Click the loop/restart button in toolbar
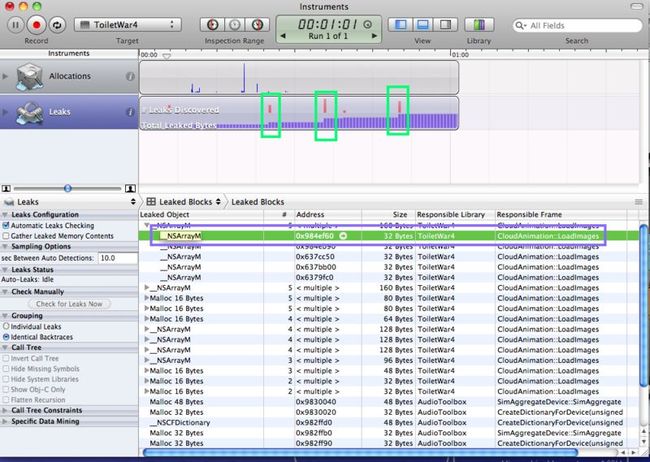This screenshot has width=650, height=462. (57, 25)
